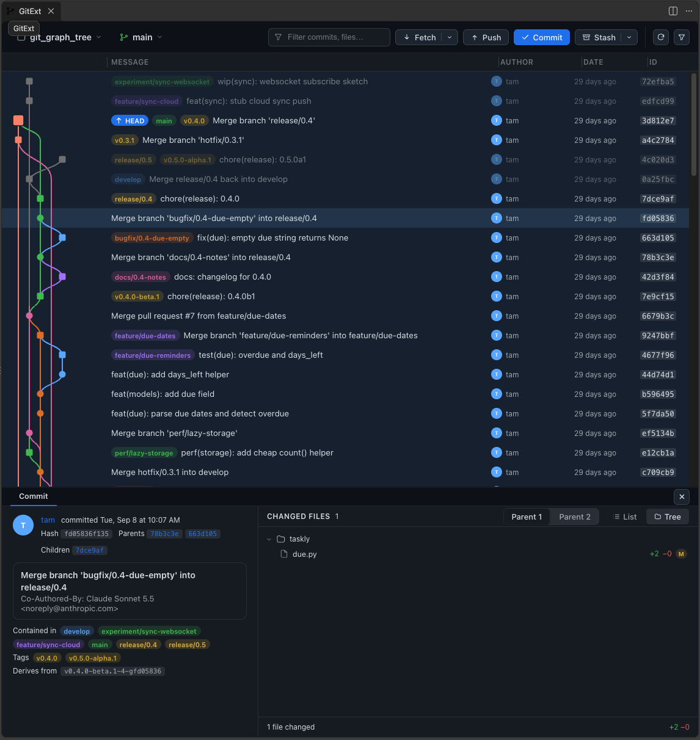
Task: Click the blue Commit button
Action: point(542,37)
